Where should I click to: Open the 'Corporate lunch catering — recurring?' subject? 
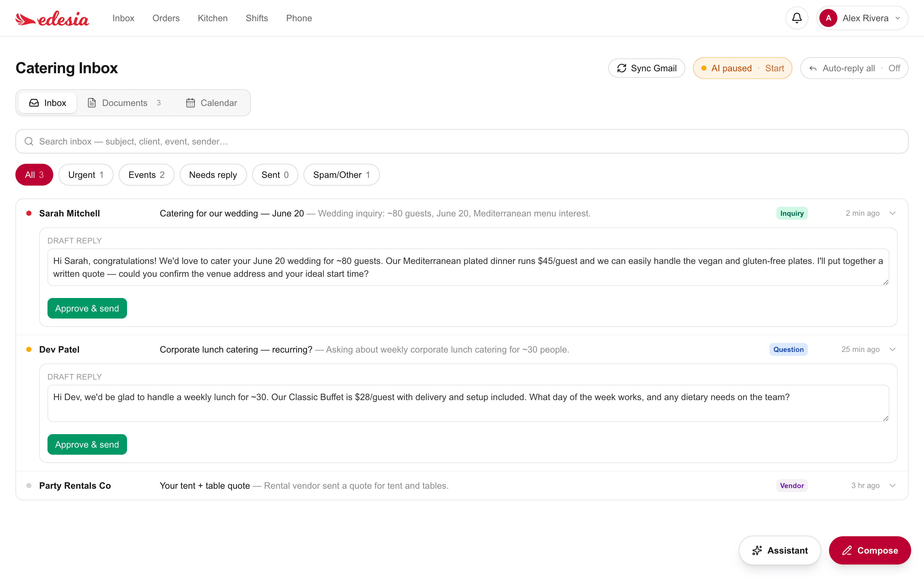coord(236,349)
